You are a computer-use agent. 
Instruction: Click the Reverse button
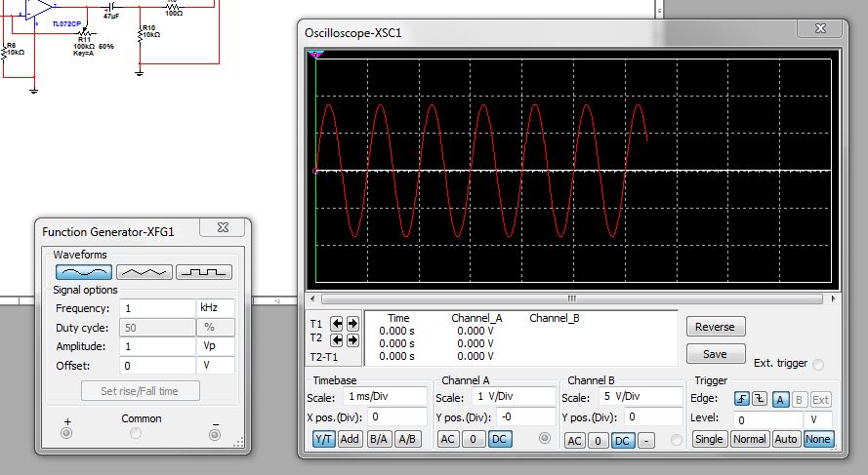click(x=716, y=327)
